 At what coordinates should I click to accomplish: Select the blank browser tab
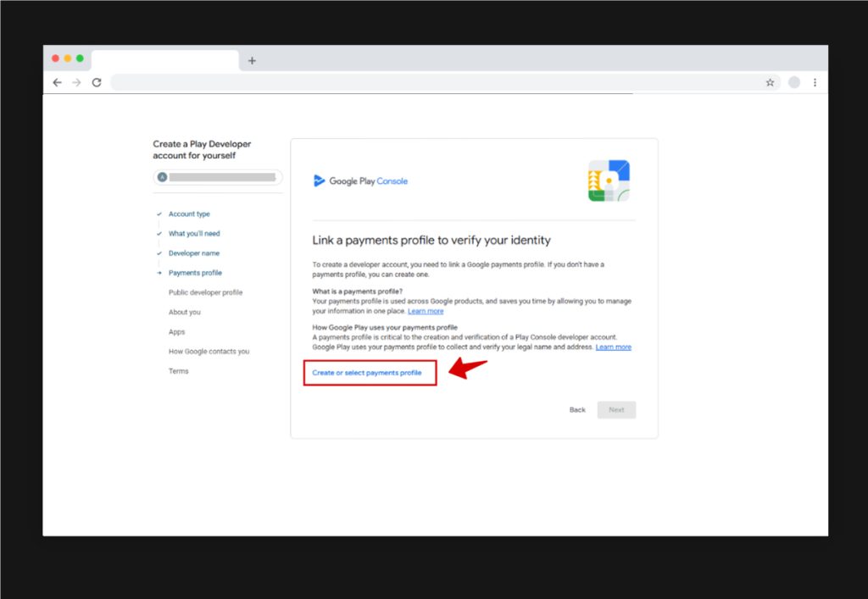click(x=165, y=60)
